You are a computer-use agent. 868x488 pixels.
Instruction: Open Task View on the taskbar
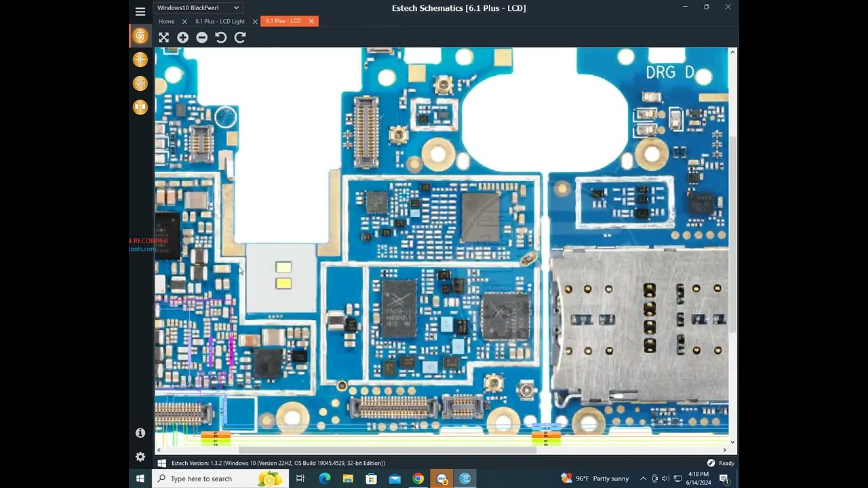(300, 479)
